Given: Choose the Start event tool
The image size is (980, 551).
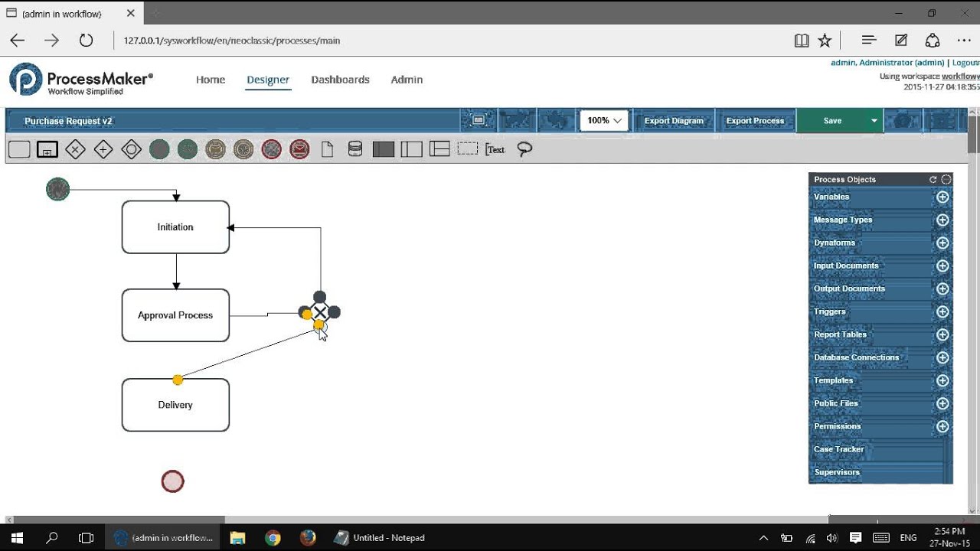Looking at the screenshot, I should point(159,149).
